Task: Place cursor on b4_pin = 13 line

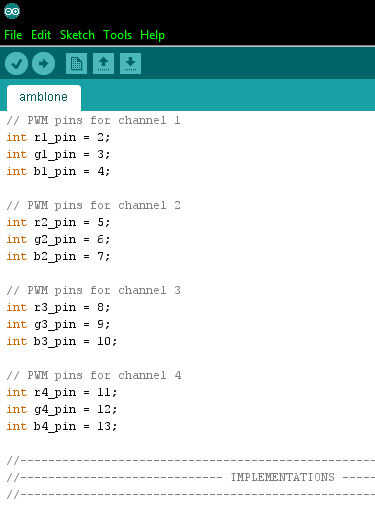Action: (62, 426)
